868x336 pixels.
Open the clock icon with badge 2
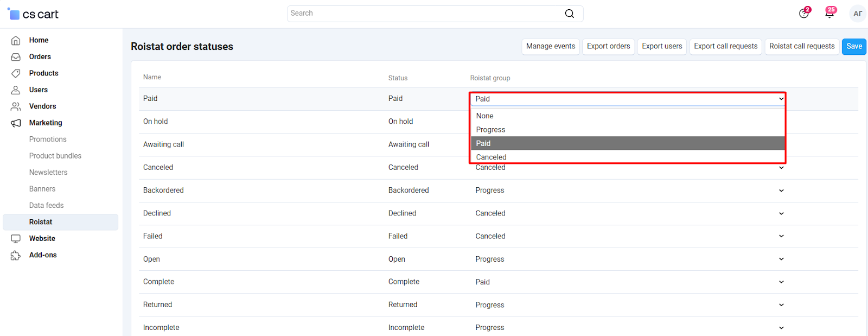[804, 14]
